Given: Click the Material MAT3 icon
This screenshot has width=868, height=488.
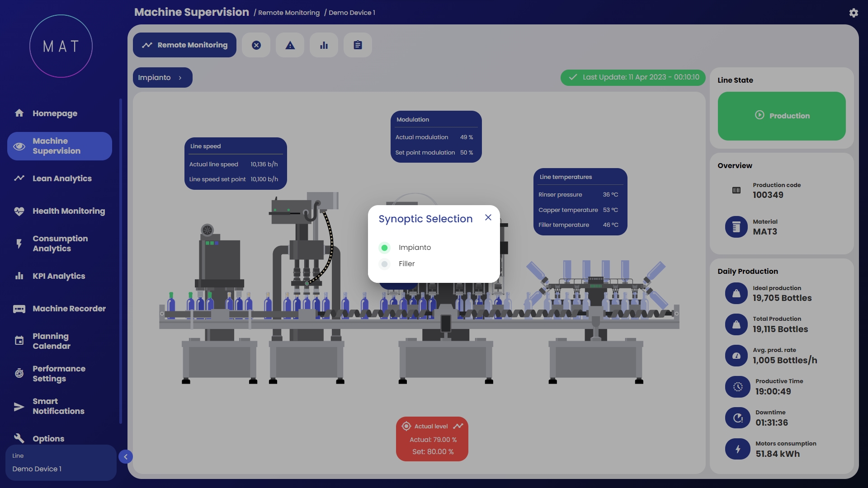Looking at the screenshot, I should tap(736, 227).
